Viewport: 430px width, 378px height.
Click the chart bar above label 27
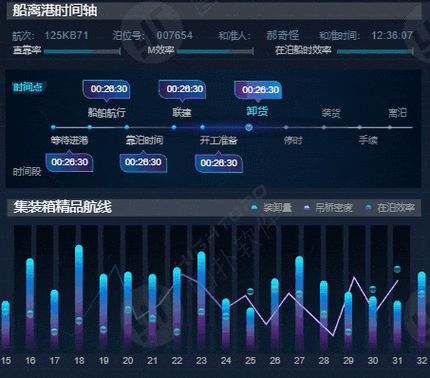pos(299,302)
